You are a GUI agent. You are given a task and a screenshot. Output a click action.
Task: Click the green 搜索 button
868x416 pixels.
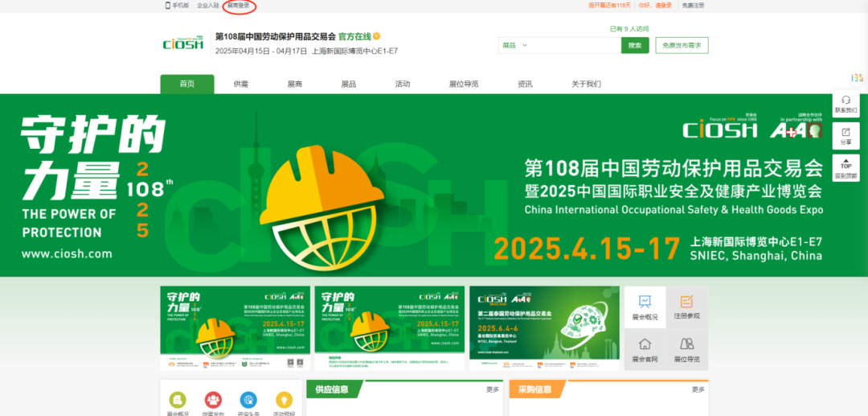coord(635,45)
